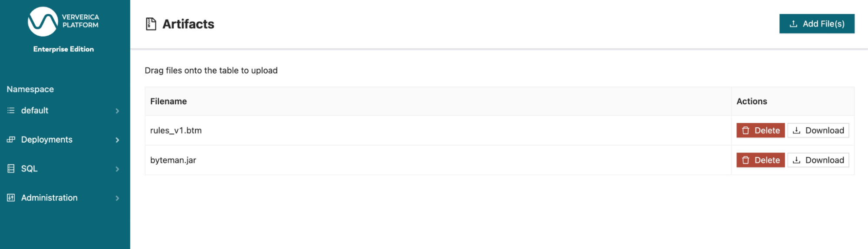
Task: Expand the Deployments menu chevron
Action: [x=117, y=140]
